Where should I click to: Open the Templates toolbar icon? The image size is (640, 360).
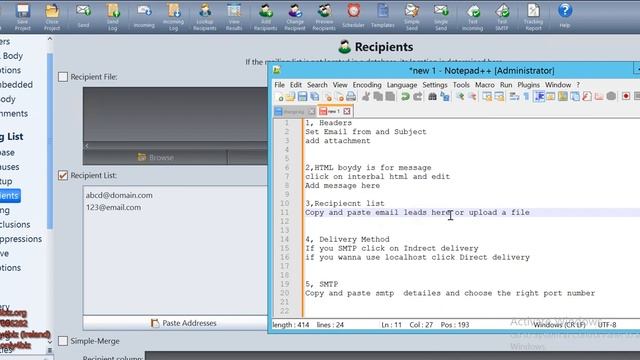tap(383, 16)
